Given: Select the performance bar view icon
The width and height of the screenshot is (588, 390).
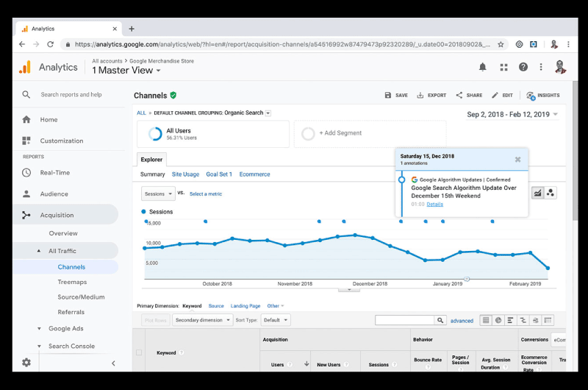Looking at the screenshot, I should (x=510, y=320).
